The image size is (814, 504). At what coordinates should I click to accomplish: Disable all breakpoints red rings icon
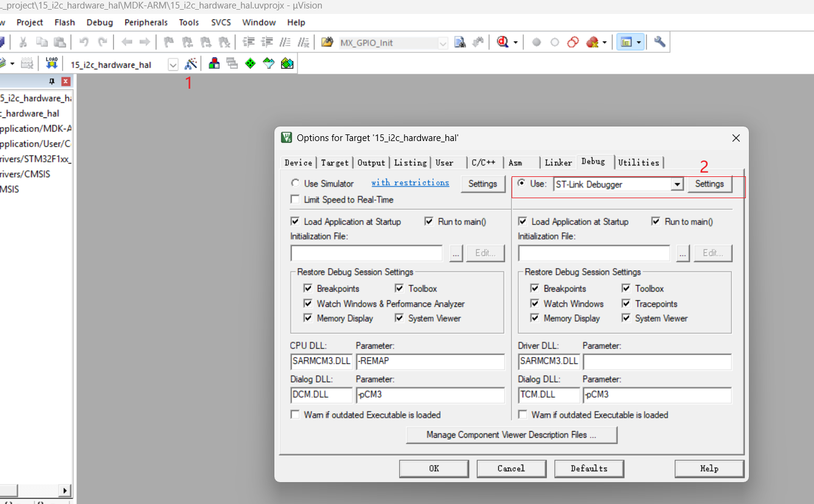pos(572,43)
